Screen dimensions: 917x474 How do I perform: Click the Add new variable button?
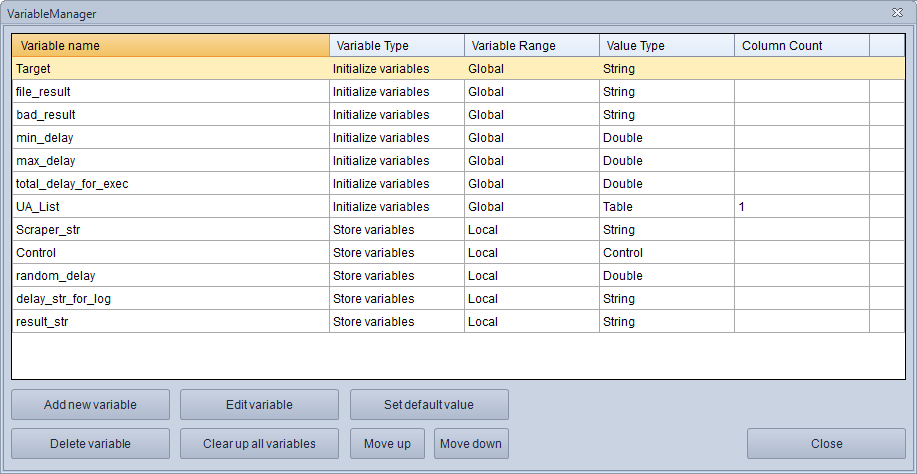(x=90, y=405)
